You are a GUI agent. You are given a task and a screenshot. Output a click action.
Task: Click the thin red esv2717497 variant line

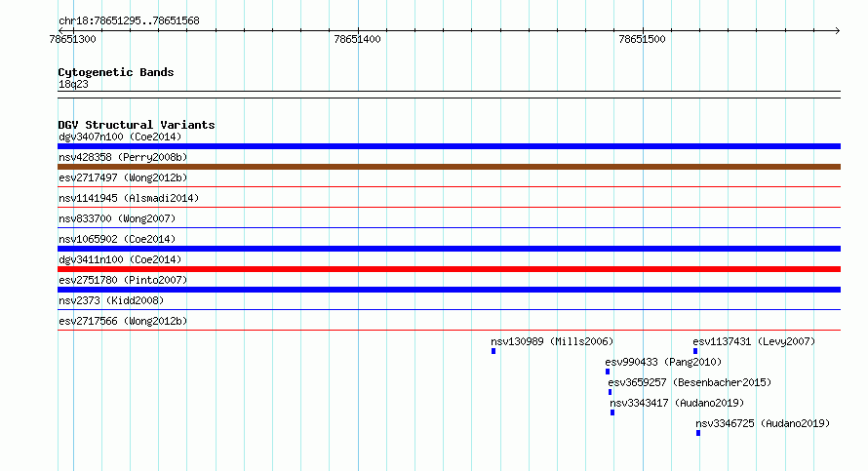click(449, 186)
